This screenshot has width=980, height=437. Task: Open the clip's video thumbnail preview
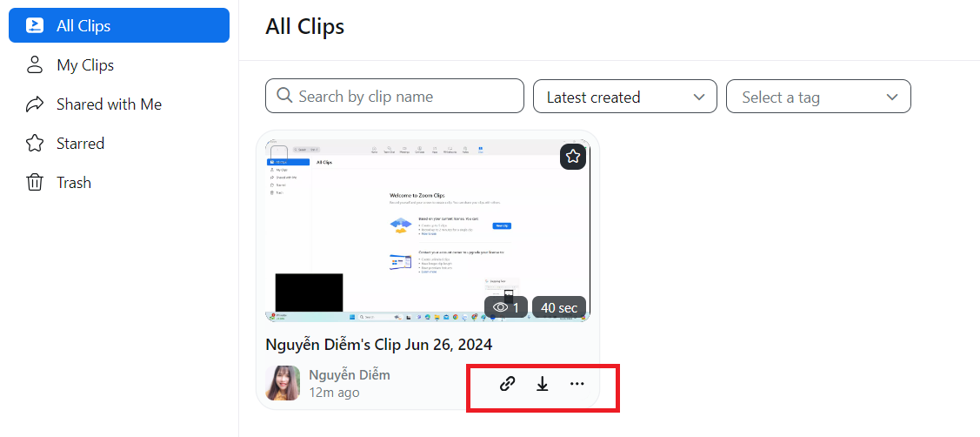coord(426,226)
